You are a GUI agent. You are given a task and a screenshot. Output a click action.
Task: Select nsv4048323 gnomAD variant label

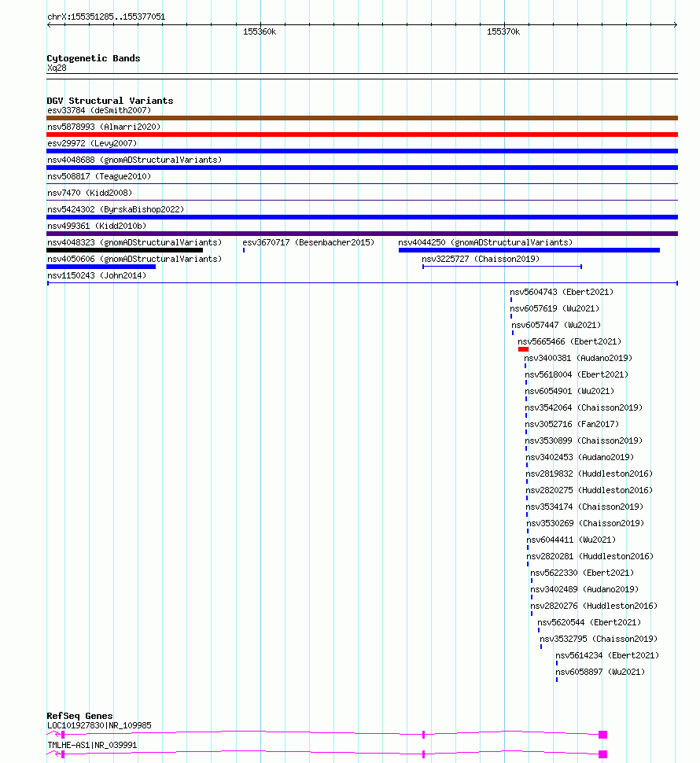[x=134, y=243]
